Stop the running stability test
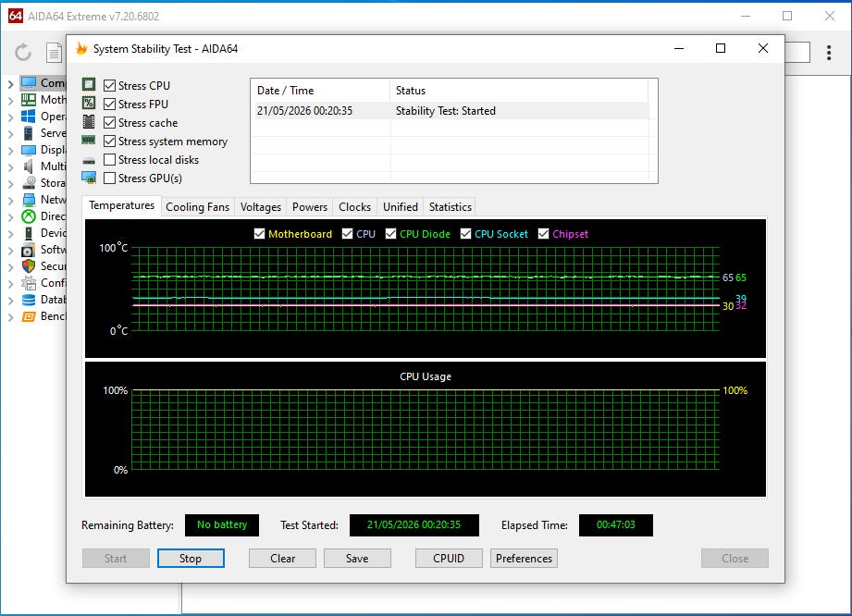This screenshot has width=852, height=616. 191,559
